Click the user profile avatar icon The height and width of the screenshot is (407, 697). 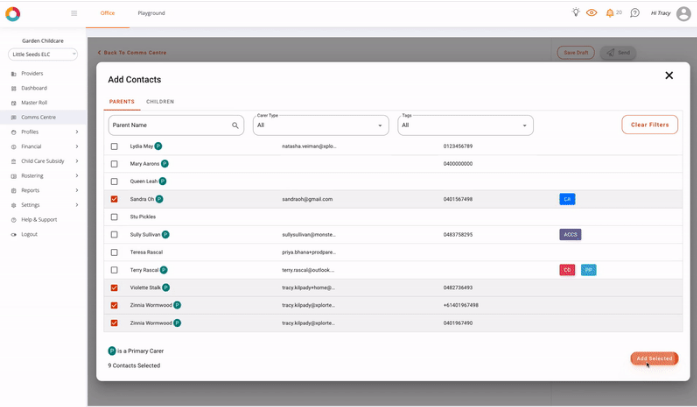(x=683, y=13)
